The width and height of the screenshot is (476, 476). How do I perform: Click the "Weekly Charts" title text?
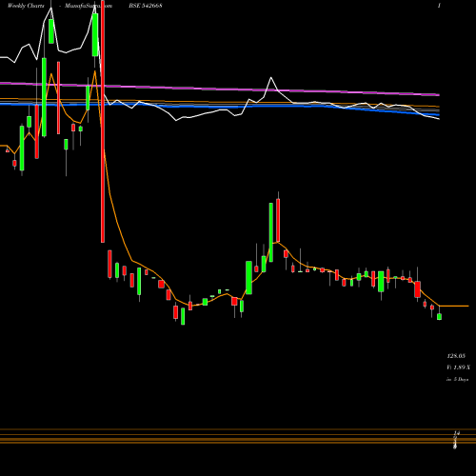(x=26, y=6)
